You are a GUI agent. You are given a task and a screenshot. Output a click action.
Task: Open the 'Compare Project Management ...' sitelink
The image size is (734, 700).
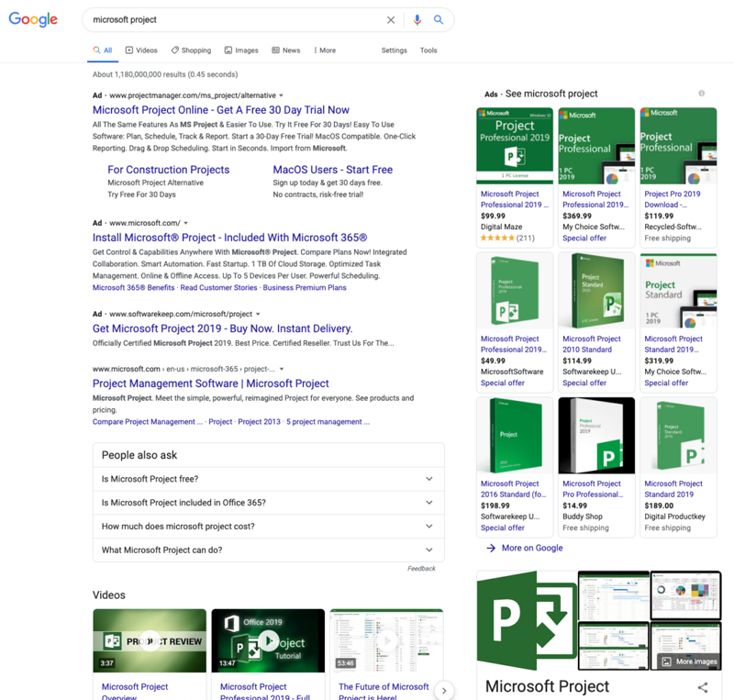148,422
